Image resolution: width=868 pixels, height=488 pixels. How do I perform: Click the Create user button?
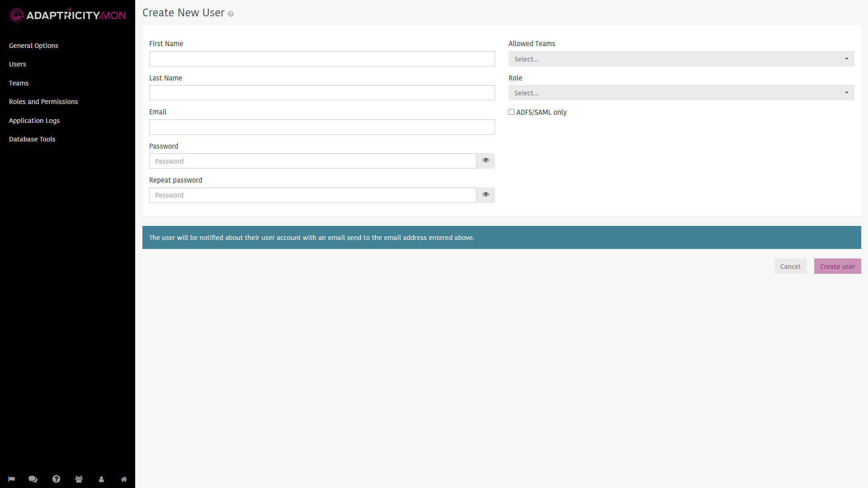(837, 266)
